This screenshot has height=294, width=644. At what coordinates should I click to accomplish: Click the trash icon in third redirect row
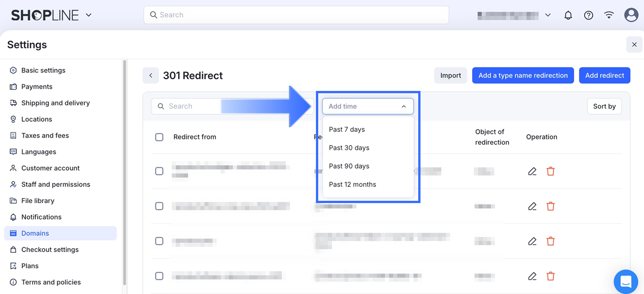pos(550,241)
